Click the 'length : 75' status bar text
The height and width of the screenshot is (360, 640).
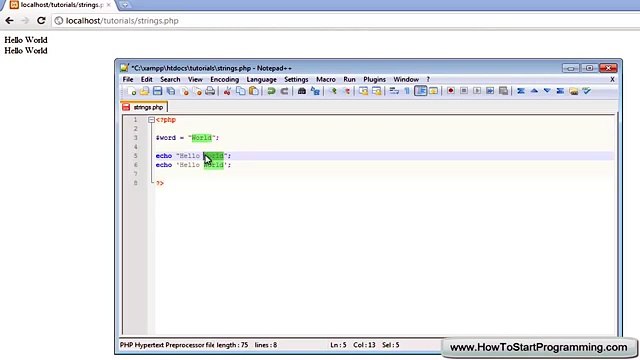232,345
